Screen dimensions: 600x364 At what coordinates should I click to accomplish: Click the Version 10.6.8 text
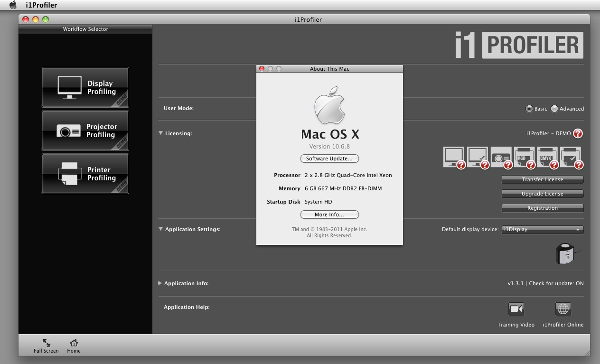(x=329, y=147)
